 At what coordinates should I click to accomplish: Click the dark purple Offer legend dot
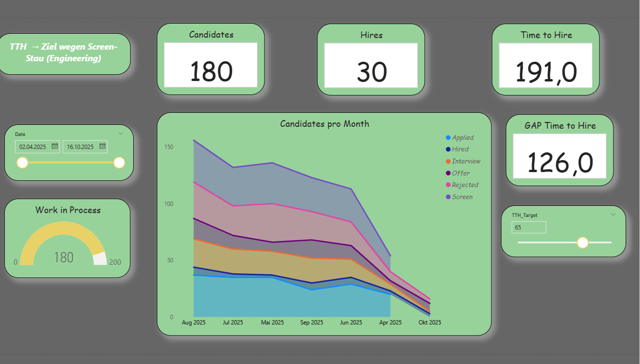pyautogui.click(x=449, y=173)
